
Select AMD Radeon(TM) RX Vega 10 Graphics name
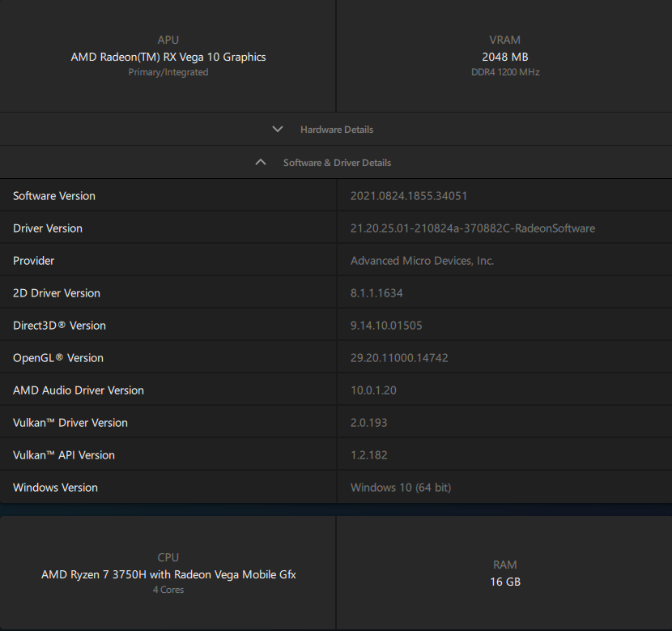point(168,57)
